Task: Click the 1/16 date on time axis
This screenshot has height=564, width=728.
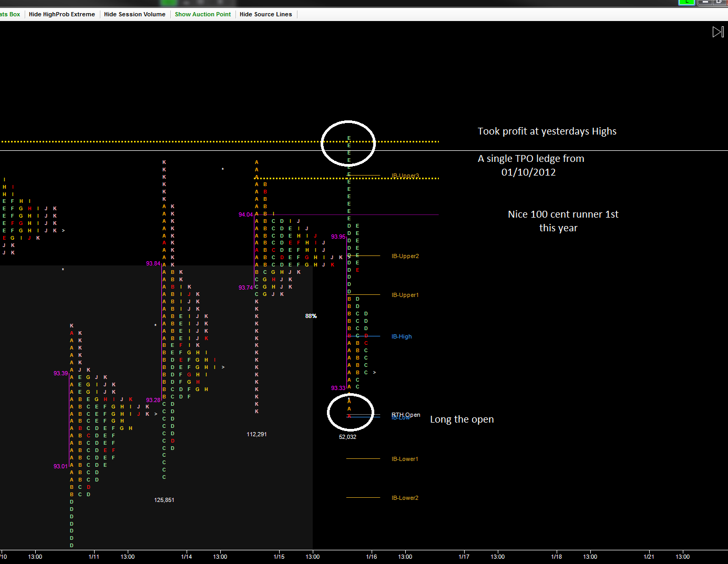Action: pos(372,557)
